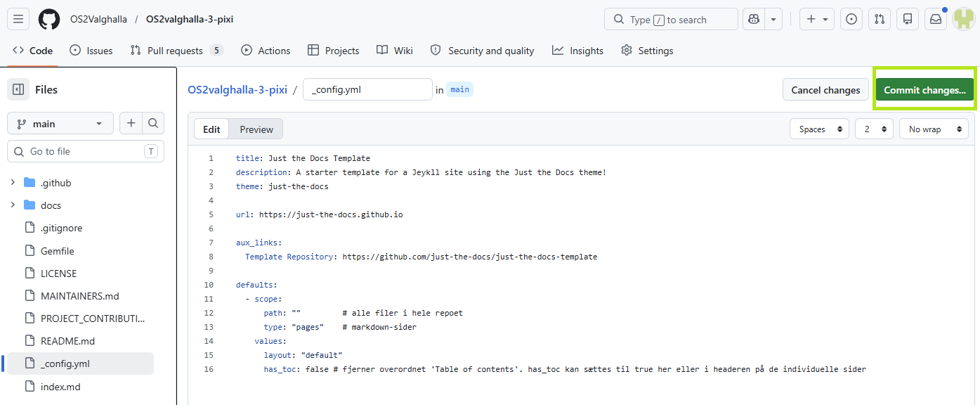Go to the OS2Valghalla organization
This screenshot has height=405, width=980.
[x=98, y=19]
